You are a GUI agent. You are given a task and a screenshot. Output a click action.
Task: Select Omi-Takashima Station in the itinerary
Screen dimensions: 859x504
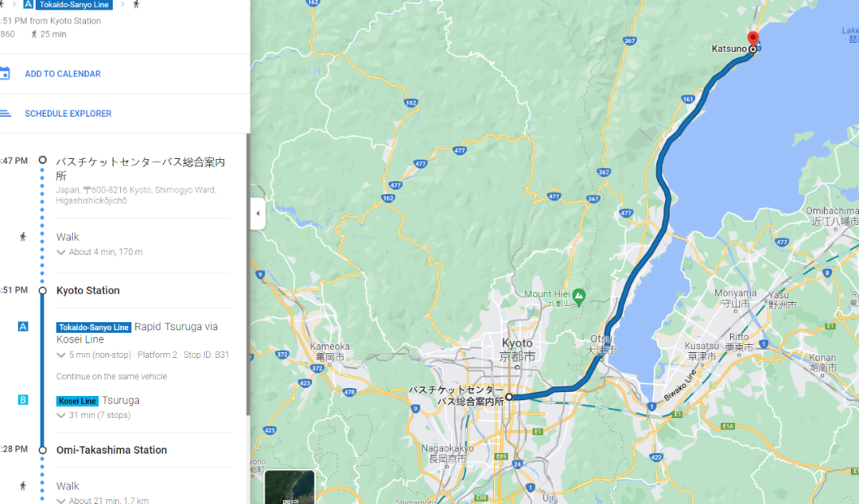(112, 450)
